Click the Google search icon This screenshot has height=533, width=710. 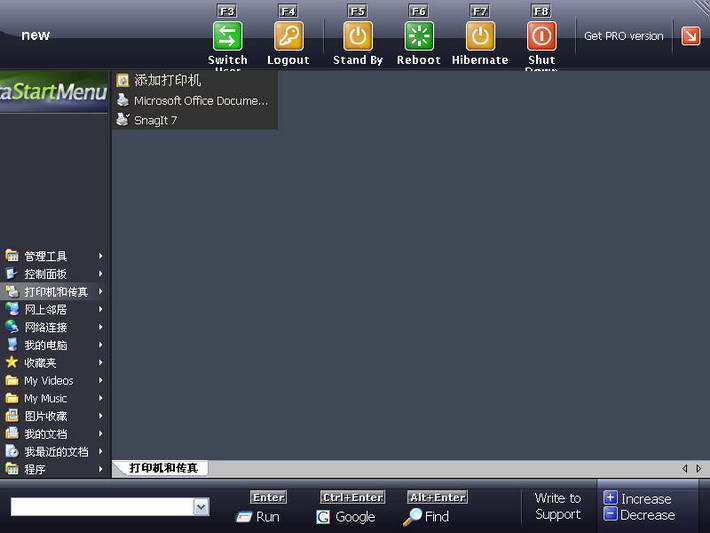pyautogui.click(x=323, y=517)
